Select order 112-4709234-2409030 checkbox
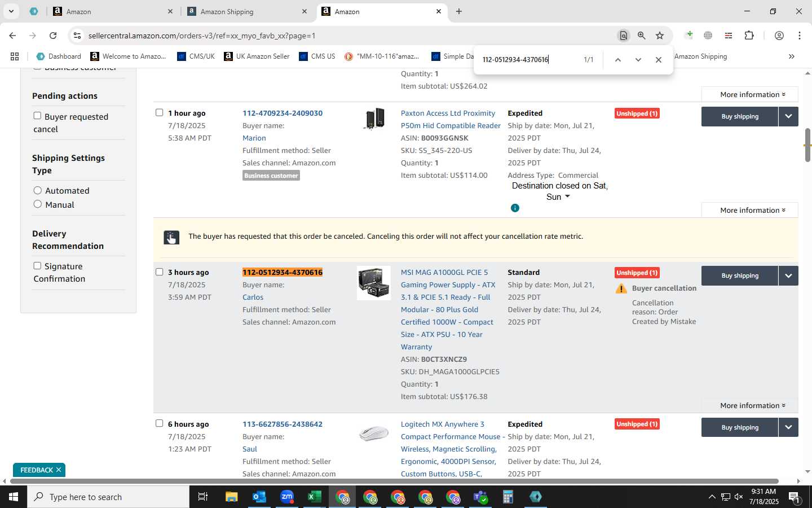The width and height of the screenshot is (812, 508). [x=159, y=112]
